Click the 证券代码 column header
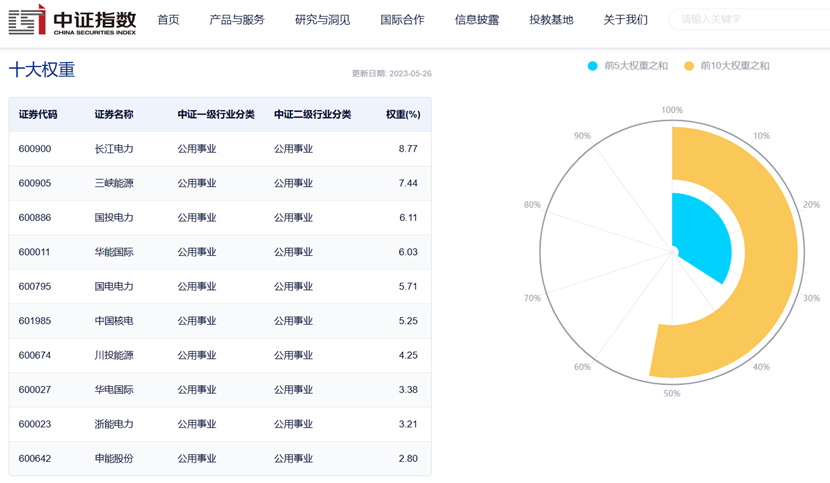 [38, 114]
